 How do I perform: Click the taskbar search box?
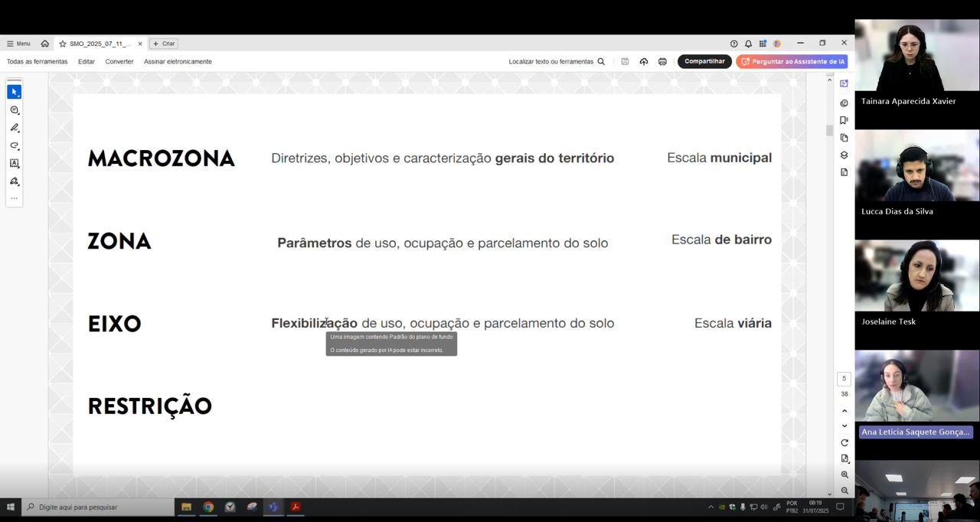98,507
